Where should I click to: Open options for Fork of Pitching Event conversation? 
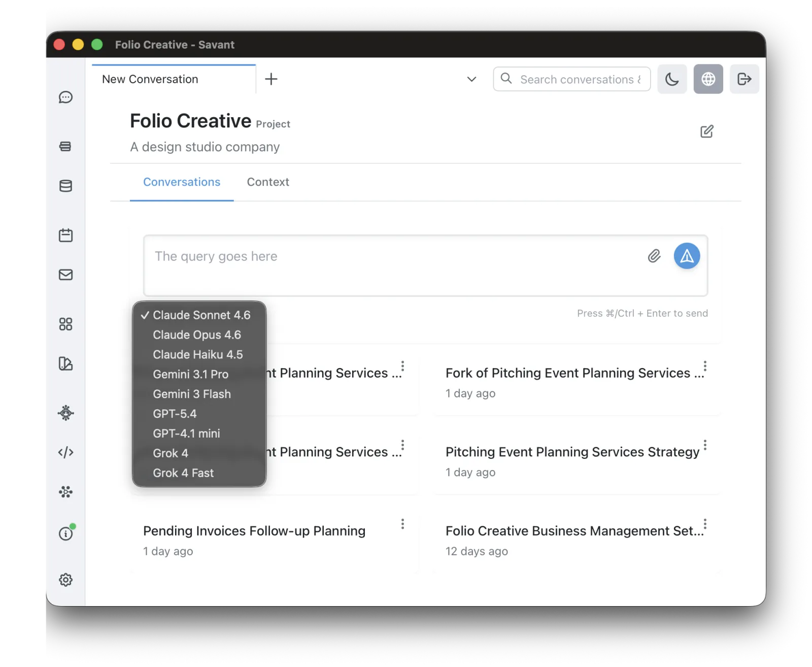(705, 366)
